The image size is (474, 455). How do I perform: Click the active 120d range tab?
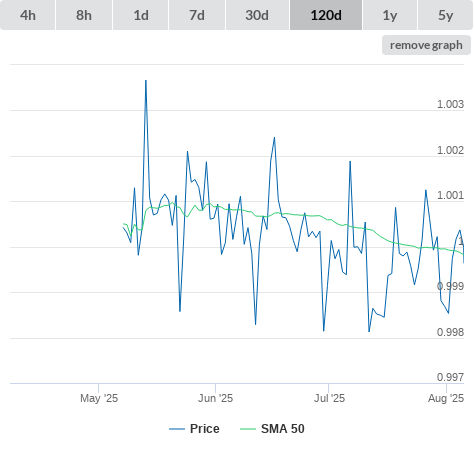(x=326, y=15)
